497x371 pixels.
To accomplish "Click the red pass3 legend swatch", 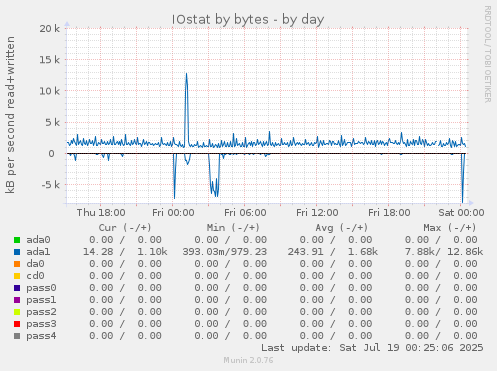I will 17,324.
